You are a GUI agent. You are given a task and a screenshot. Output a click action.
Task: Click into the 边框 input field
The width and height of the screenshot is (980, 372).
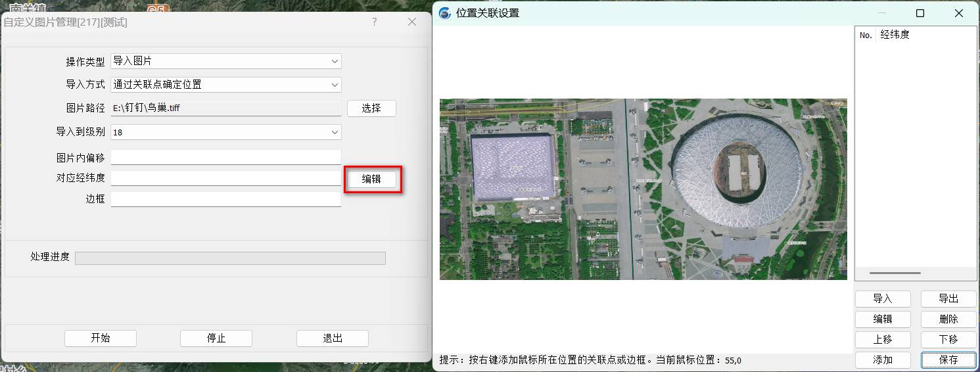[226, 199]
